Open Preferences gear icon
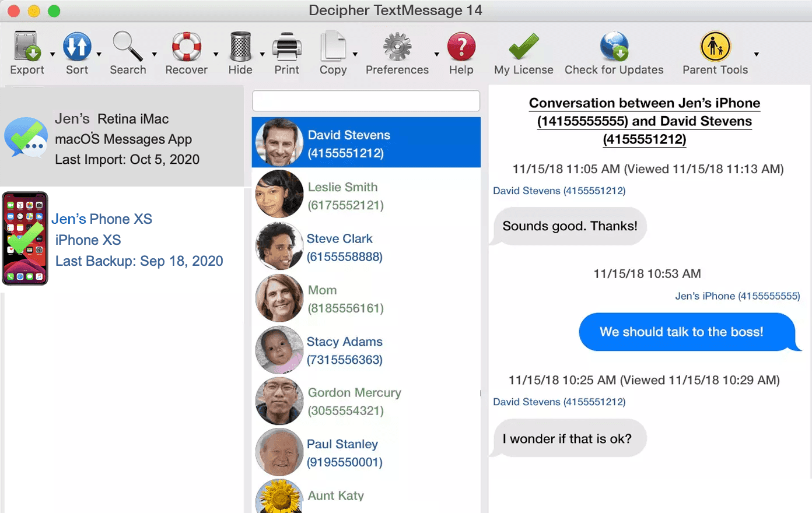 click(397, 47)
